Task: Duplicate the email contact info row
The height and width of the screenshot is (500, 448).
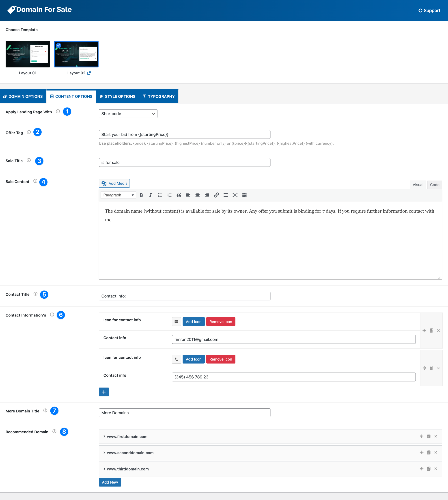Action: (431, 330)
